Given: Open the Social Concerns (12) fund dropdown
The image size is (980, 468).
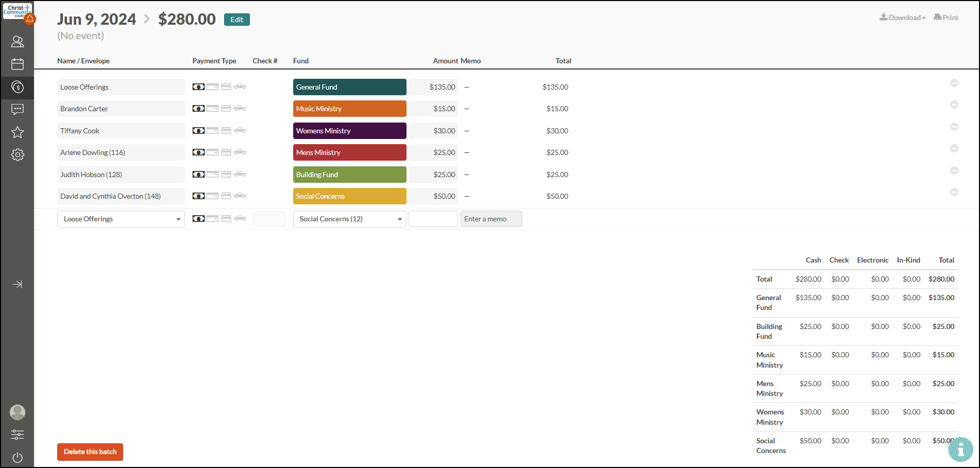Looking at the screenshot, I should click(349, 219).
